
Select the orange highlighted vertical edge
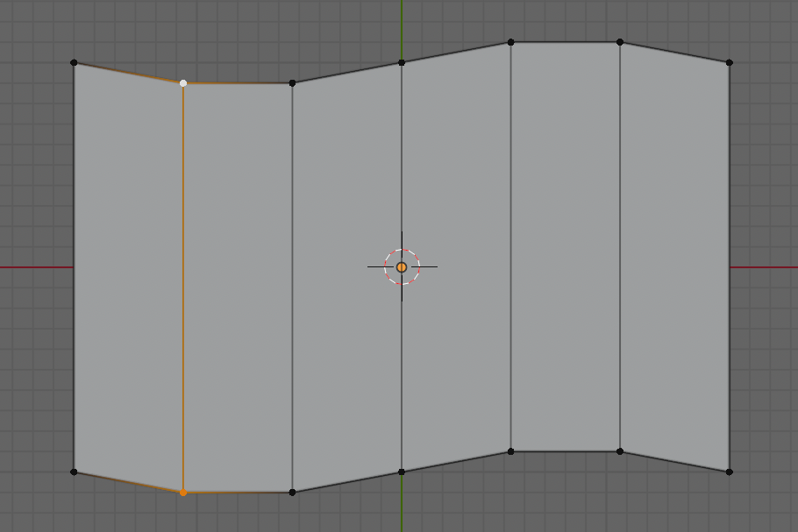pos(183,289)
